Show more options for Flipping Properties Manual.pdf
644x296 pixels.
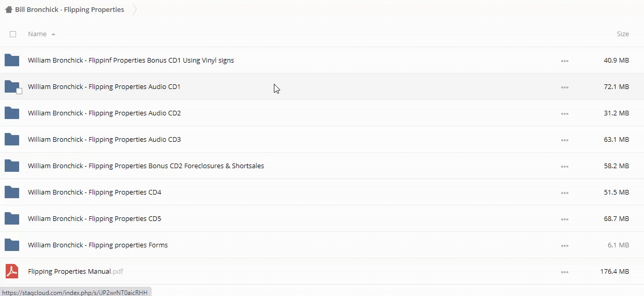(564, 272)
